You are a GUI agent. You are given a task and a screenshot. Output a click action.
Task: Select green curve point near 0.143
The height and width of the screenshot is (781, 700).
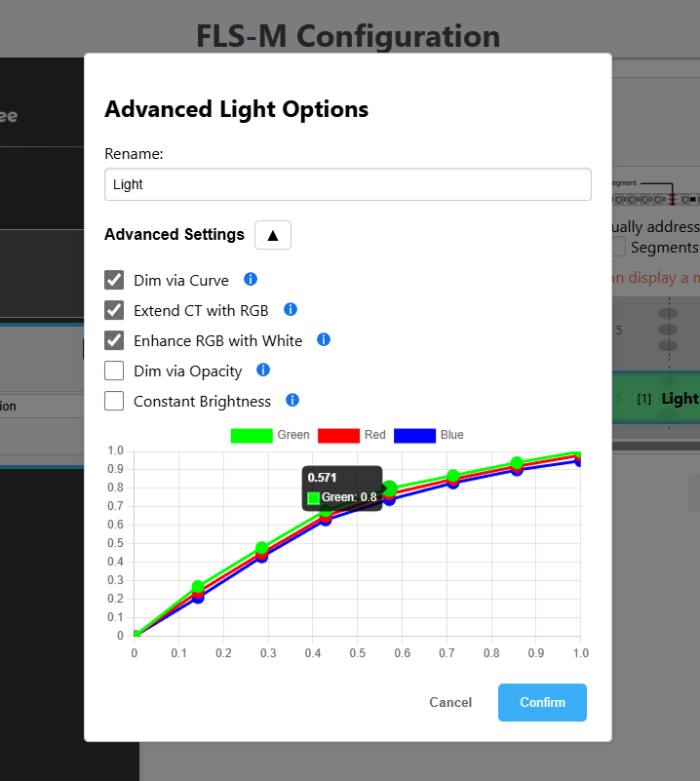tap(198, 587)
